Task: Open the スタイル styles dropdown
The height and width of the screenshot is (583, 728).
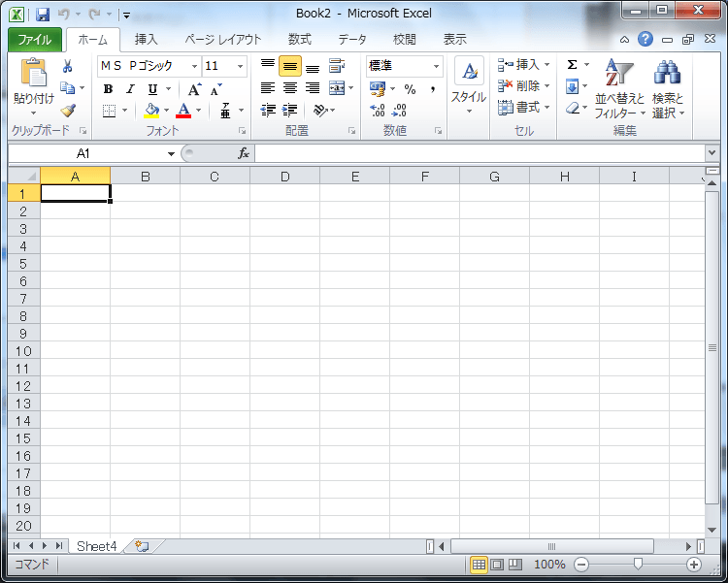Action: pos(469,85)
